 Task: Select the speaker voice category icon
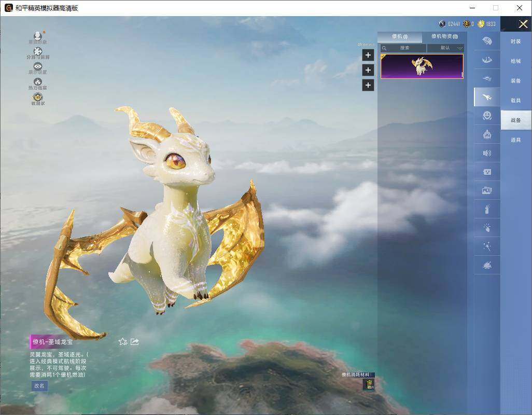click(x=487, y=153)
